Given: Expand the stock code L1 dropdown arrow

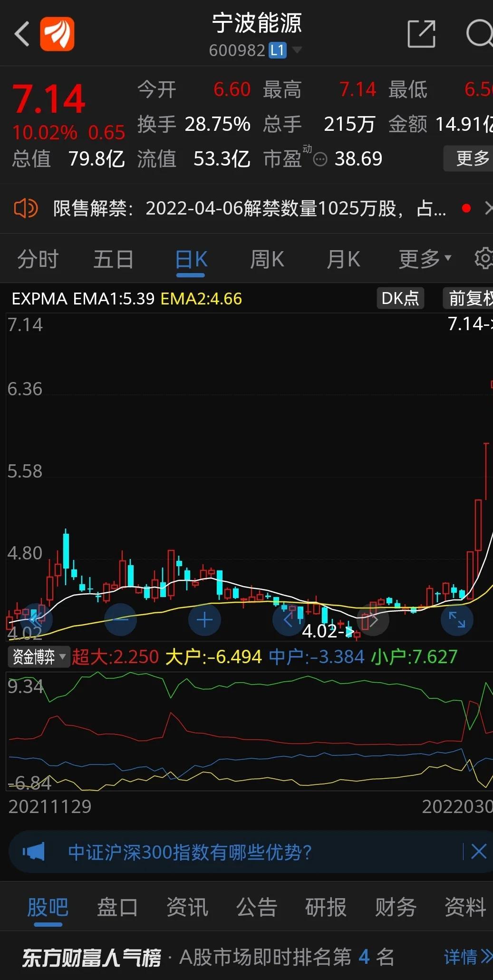Looking at the screenshot, I should pyautogui.click(x=297, y=50).
